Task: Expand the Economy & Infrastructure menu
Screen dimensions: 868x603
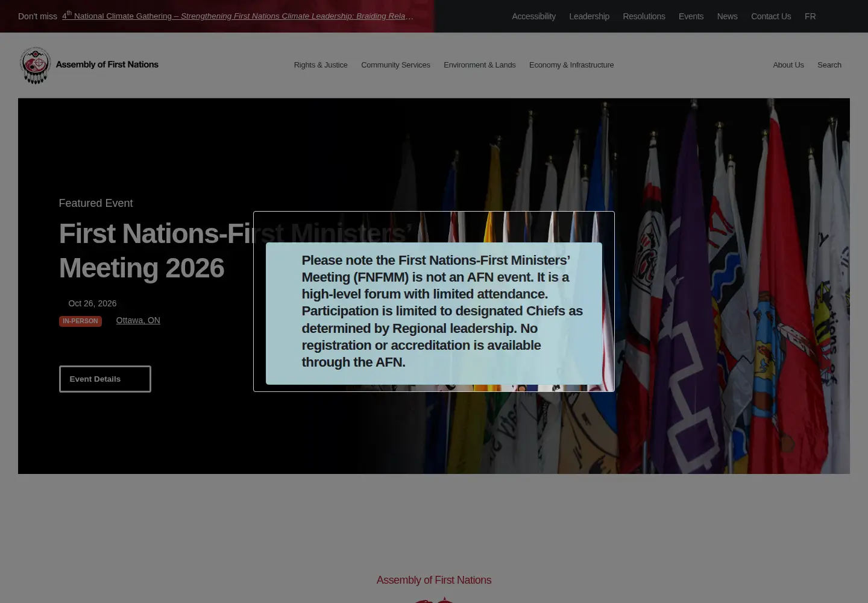Action: point(571,65)
